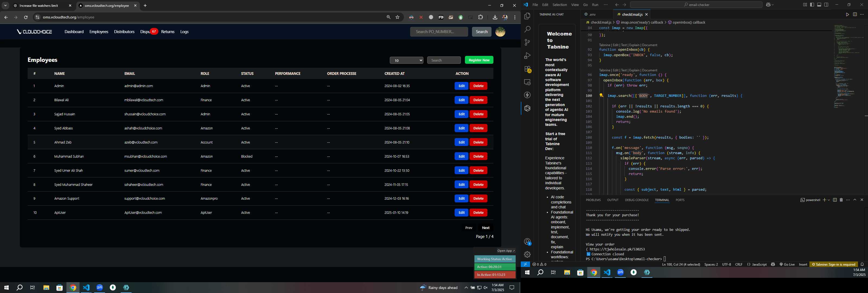868x293 pixels.
Task: Open VS Code Accounts menu
Action: click(527, 241)
